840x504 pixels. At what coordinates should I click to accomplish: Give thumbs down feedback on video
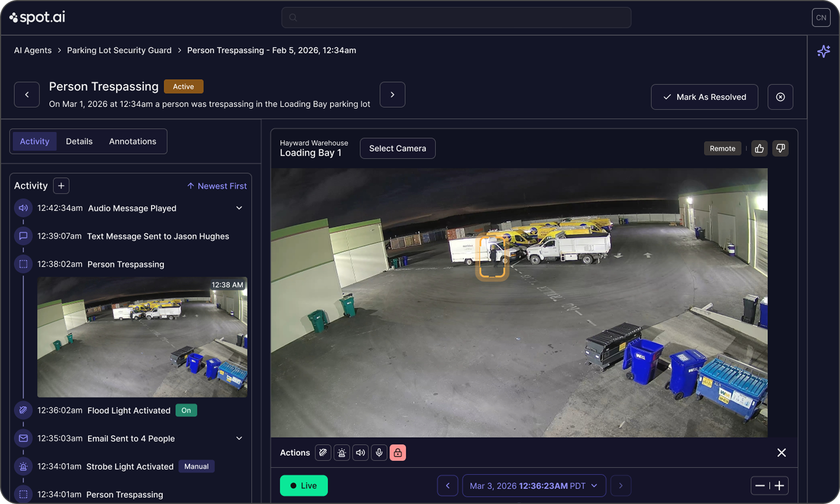click(780, 148)
